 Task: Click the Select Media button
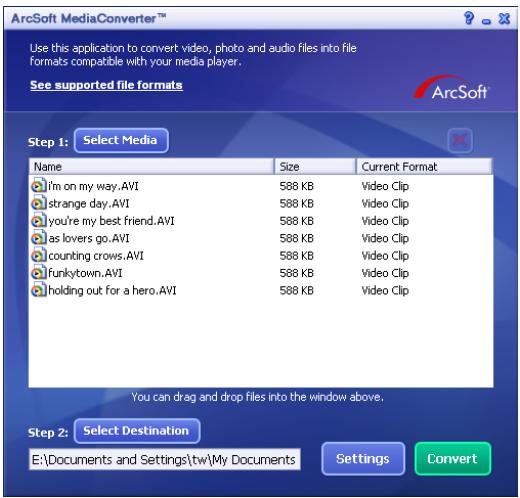(121, 140)
